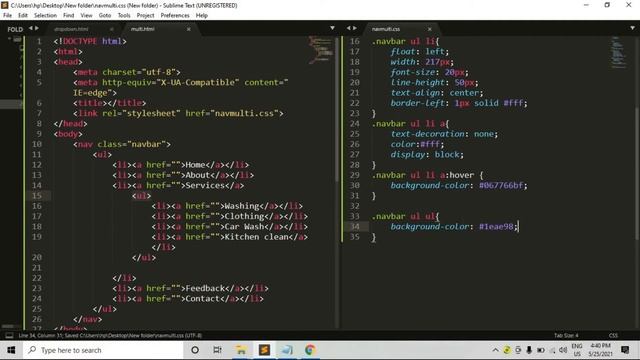Click right pane next-tab arrow

(355, 28)
